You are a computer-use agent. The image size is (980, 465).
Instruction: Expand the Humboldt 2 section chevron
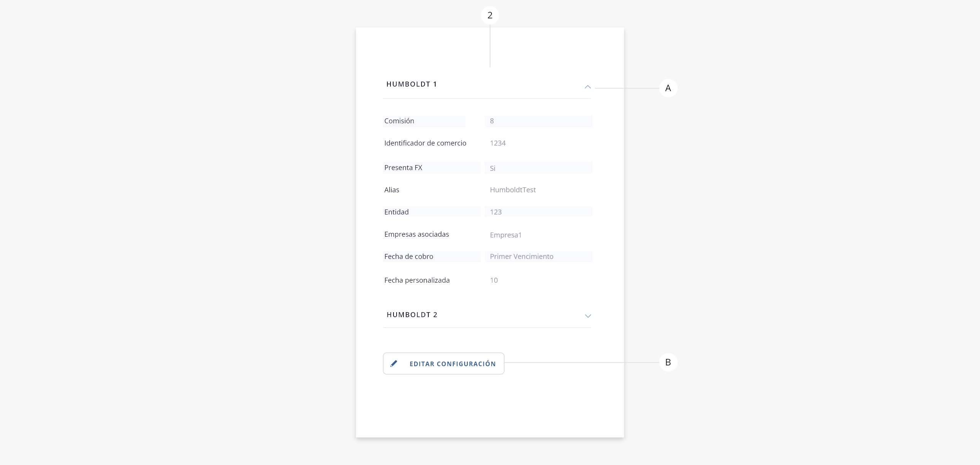(588, 316)
